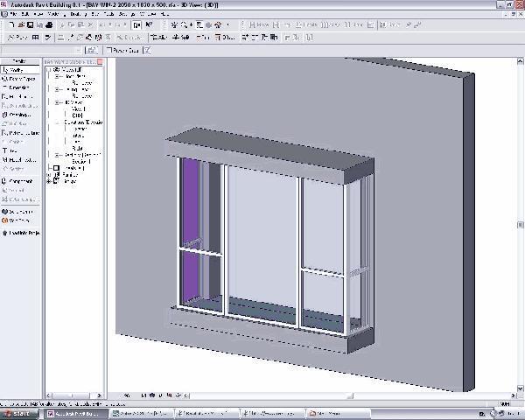Open the File menu
Viewport: 525px width, 420px height.
[x=13, y=14]
